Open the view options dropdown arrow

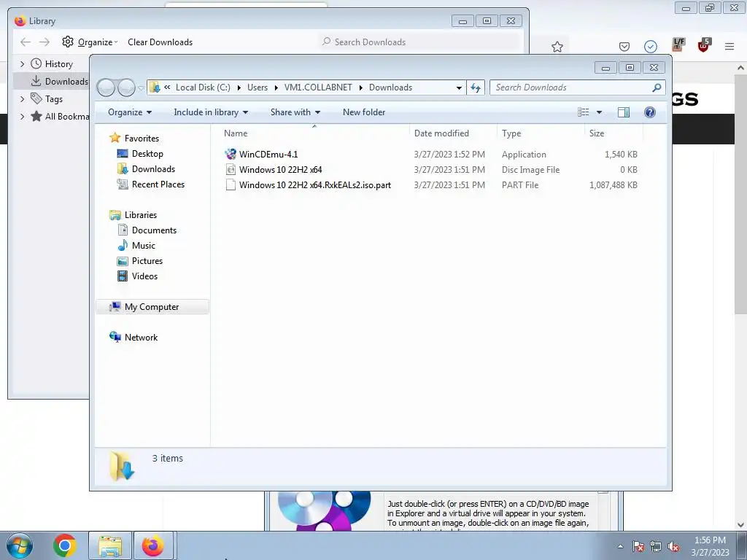coord(600,112)
